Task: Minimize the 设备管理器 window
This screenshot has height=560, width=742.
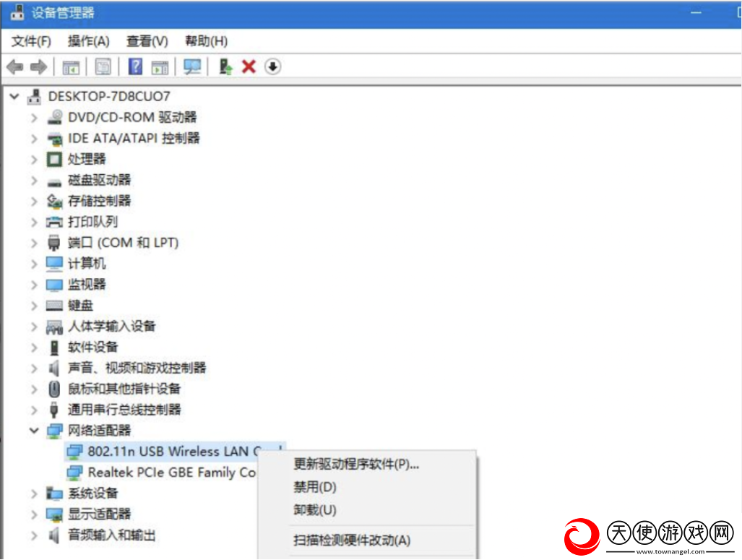Action: click(696, 13)
